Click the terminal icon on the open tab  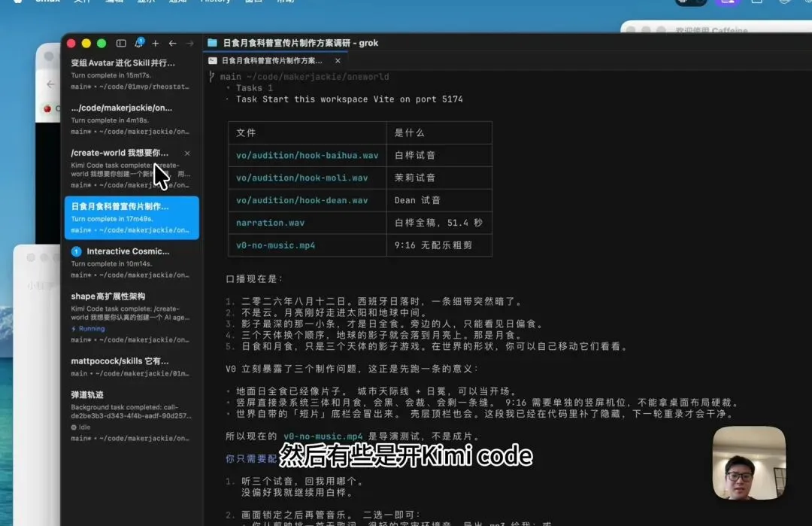[212, 61]
